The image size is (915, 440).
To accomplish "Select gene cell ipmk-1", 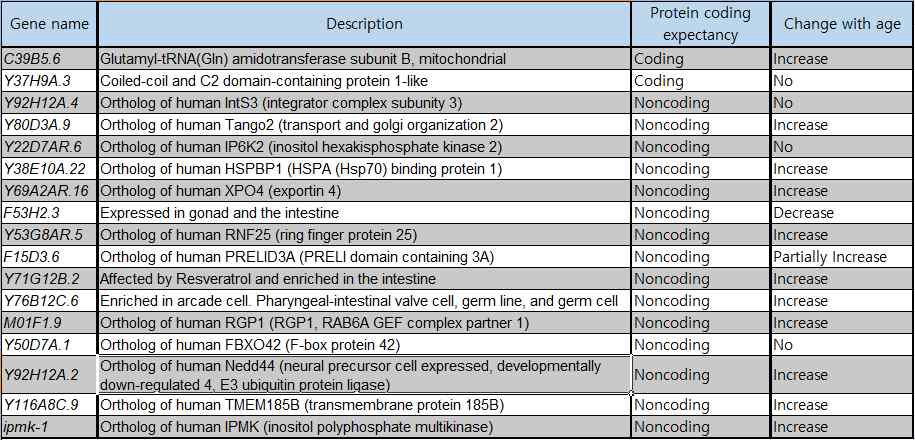I will click(x=49, y=427).
